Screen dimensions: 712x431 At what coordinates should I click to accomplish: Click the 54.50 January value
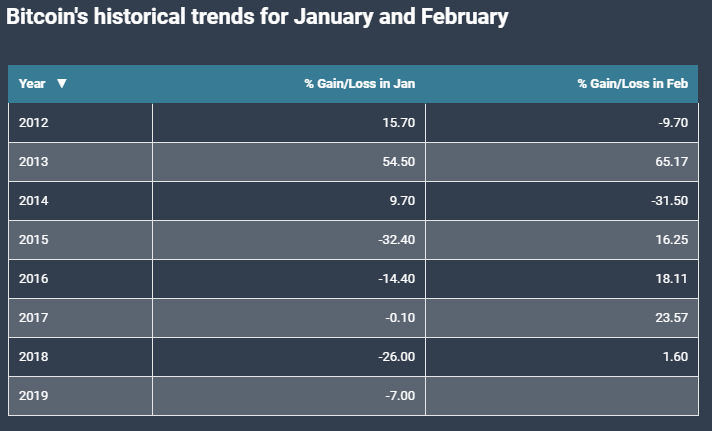tap(399, 162)
